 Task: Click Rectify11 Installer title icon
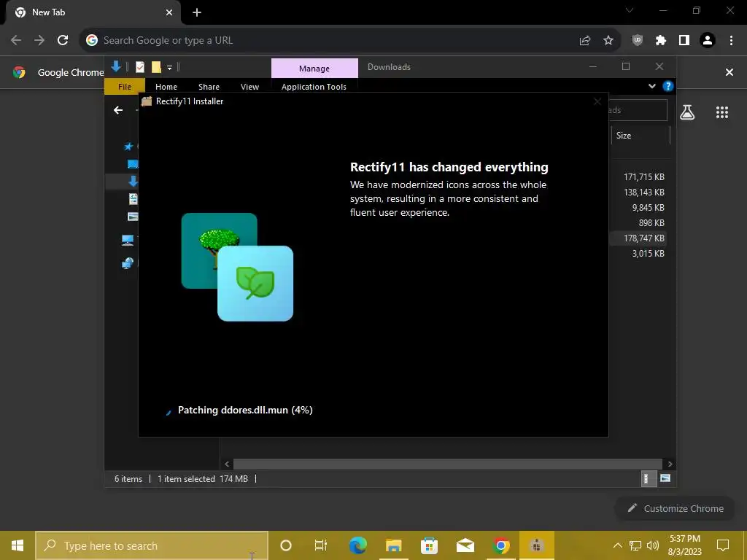[x=147, y=101]
